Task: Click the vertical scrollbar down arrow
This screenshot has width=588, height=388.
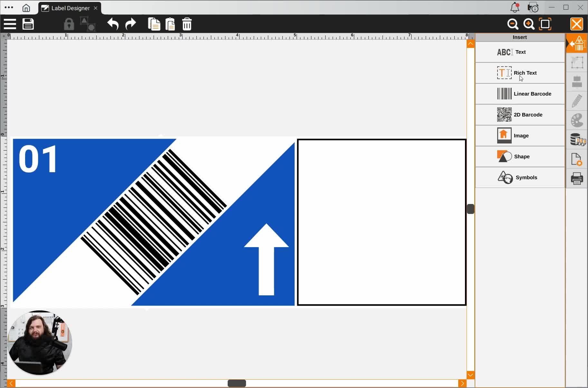Action: click(x=470, y=375)
